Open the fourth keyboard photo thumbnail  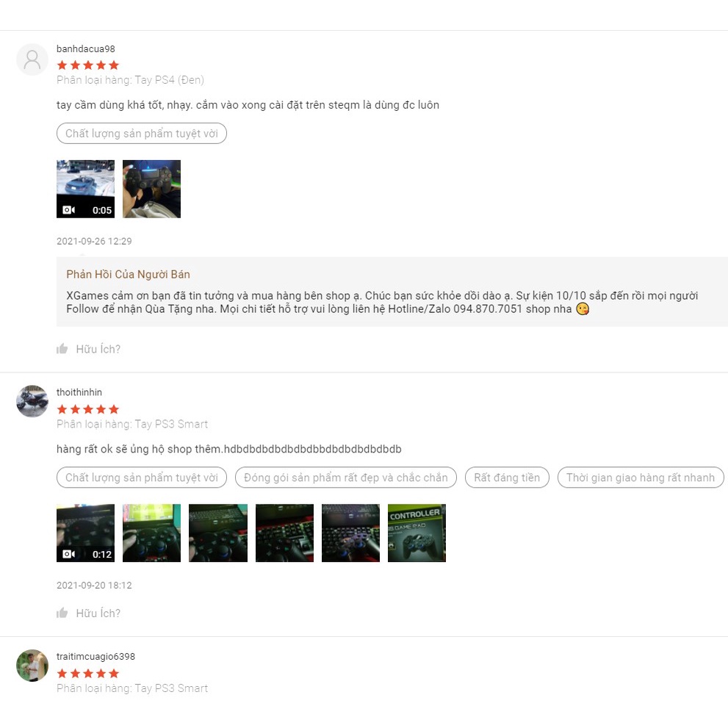pos(284,533)
